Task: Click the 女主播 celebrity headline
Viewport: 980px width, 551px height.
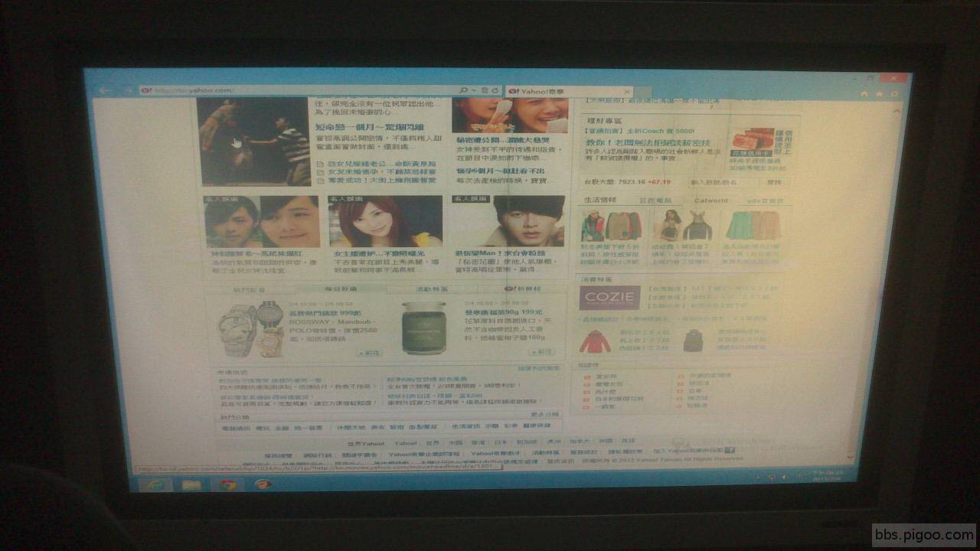Action: click(x=379, y=253)
